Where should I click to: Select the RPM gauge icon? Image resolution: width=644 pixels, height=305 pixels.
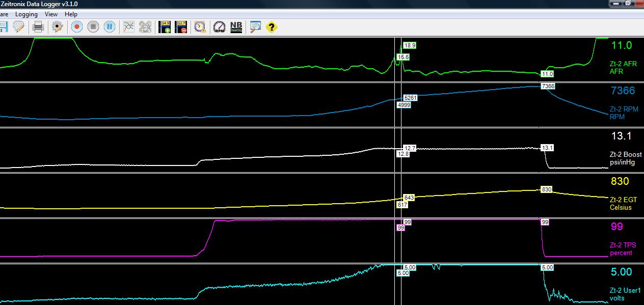coord(218,26)
